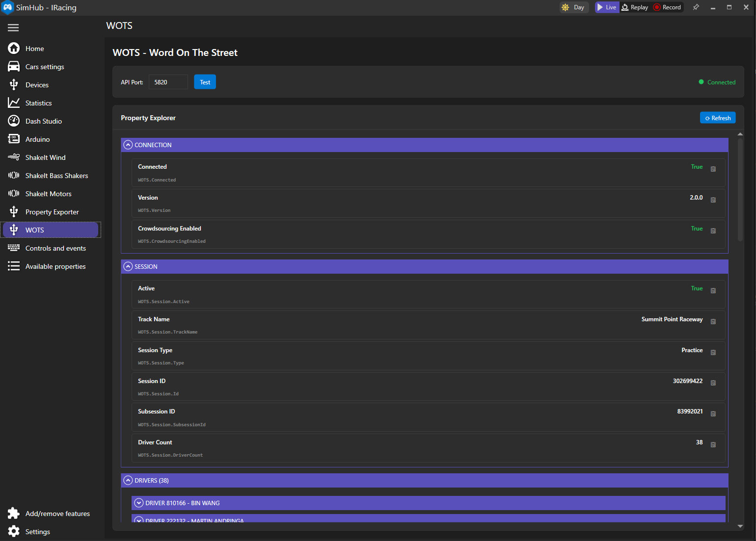Switch Live mode off
The image size is (756, 541).
point(607,7)
